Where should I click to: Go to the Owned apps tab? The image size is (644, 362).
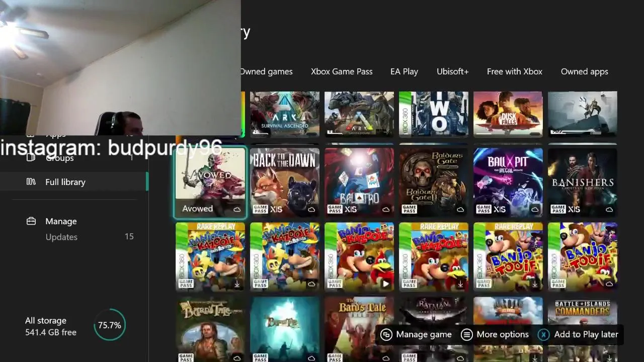(x=584, y=71)
